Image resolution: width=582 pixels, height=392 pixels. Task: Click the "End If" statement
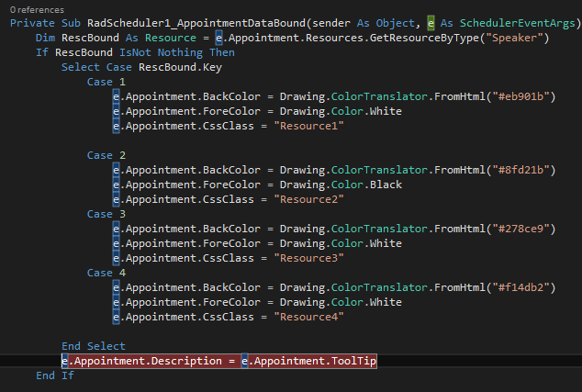tap(54, 375)
